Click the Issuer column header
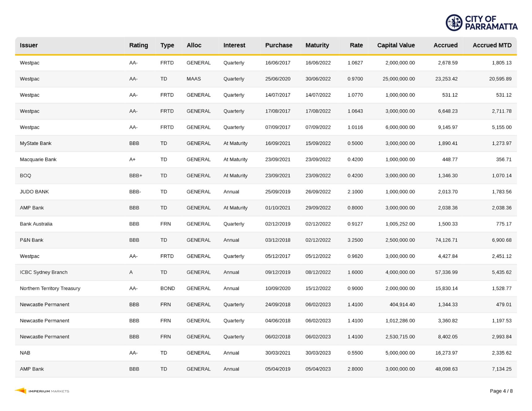 pos(29,45)
